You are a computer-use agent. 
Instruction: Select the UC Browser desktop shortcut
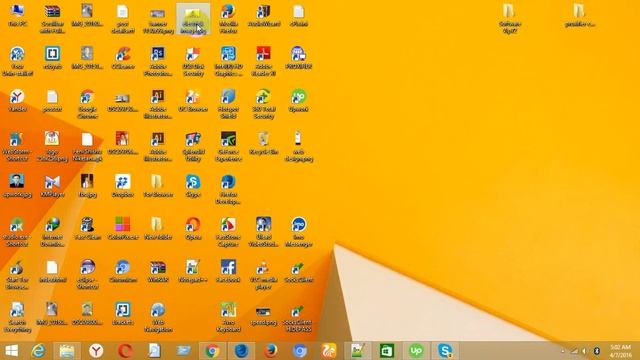[193, 101]
